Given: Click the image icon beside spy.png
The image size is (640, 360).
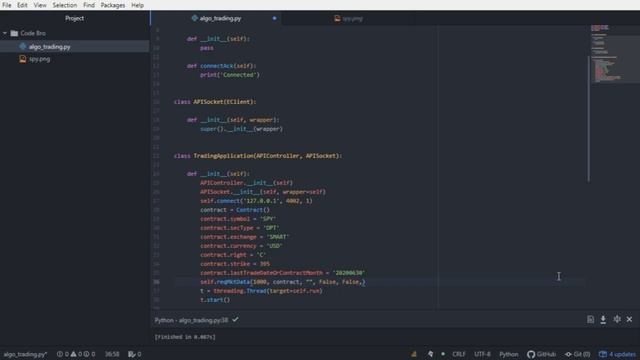Looking at the screenshot, I should pyautogui.click(x=22, y=59).
